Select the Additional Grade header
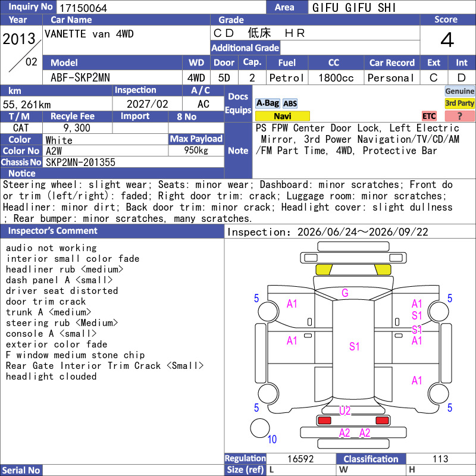This screenshot has height=476, width=476. [x=245, y=48]
